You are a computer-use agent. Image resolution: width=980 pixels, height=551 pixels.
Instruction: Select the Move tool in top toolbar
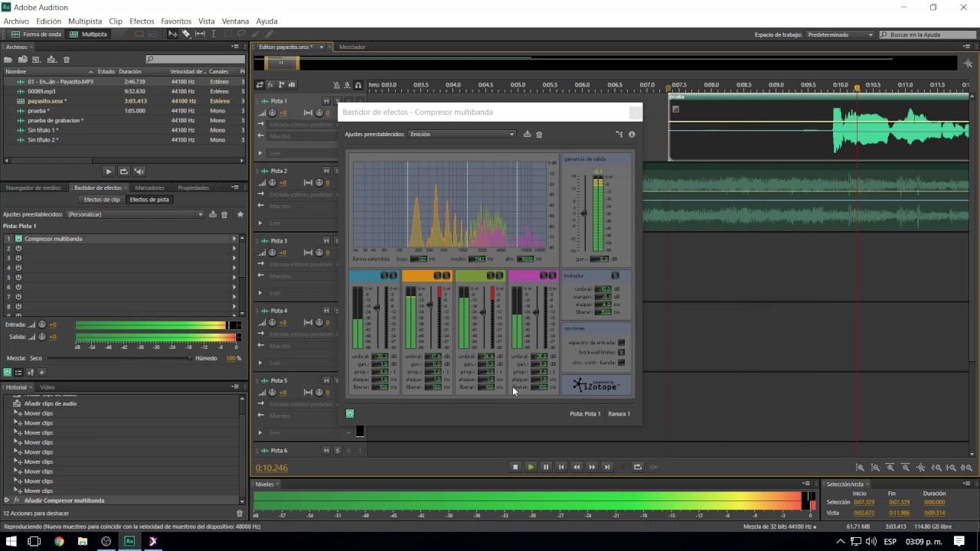click(173, 34)
